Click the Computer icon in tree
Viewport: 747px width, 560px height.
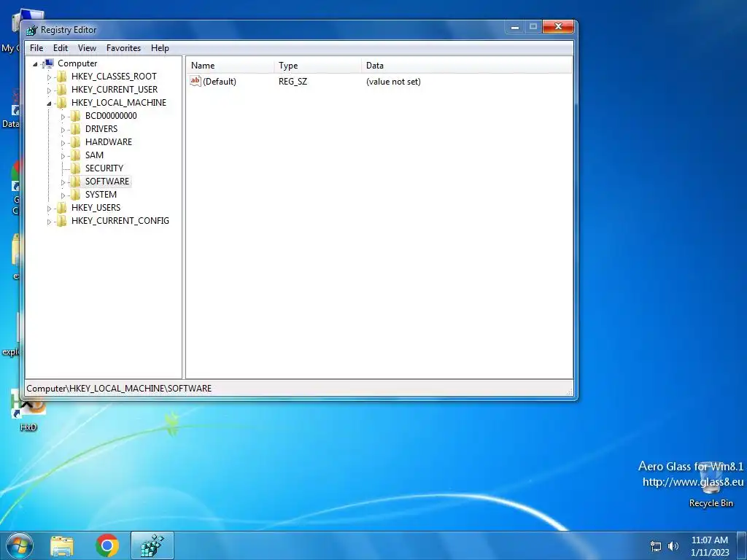click(x=48, y=63)
